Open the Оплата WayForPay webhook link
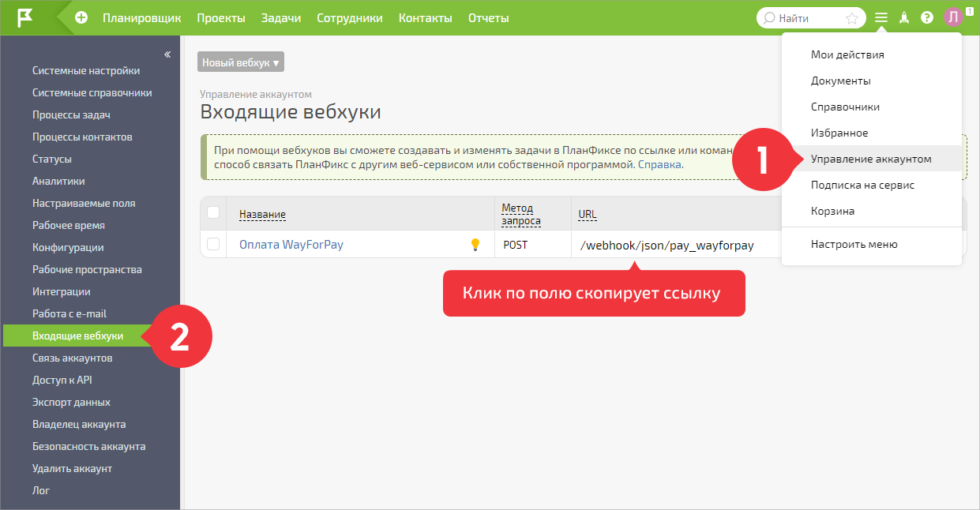The image size is (980, 510). click(291, 245)
